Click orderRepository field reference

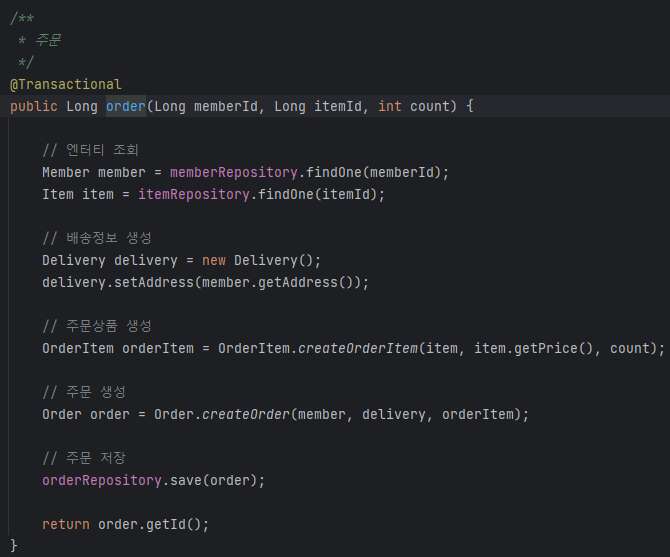coord(102,481)
